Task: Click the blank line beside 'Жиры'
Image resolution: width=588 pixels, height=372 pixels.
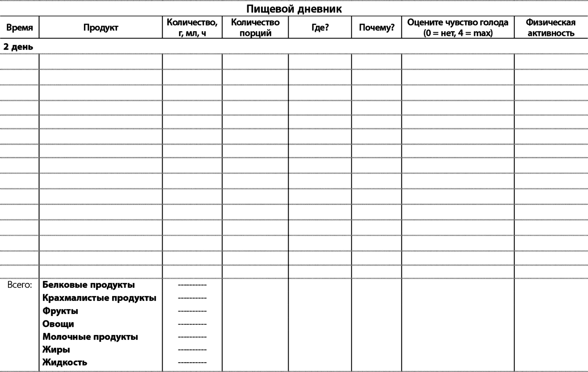Action: [x=192, y=350]
